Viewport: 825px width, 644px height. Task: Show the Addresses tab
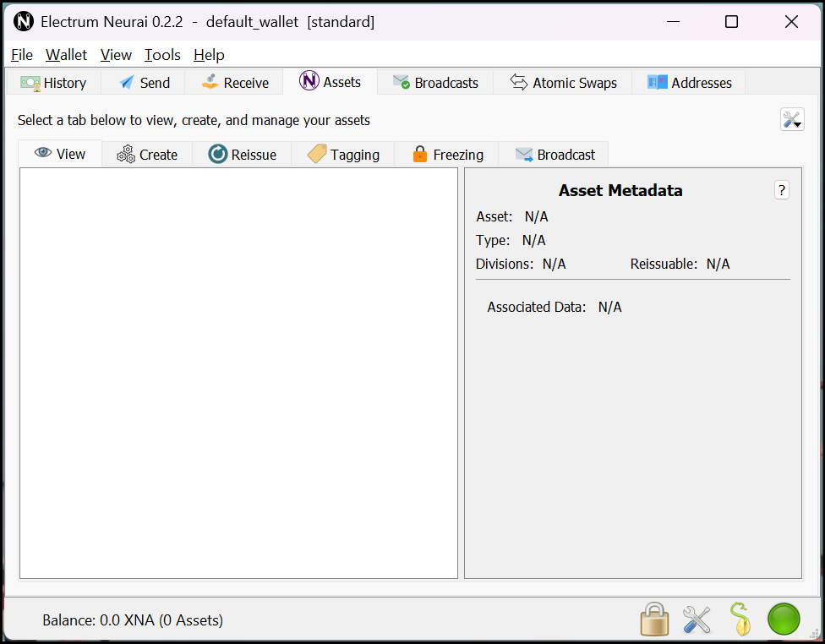[x=689, y=83]
